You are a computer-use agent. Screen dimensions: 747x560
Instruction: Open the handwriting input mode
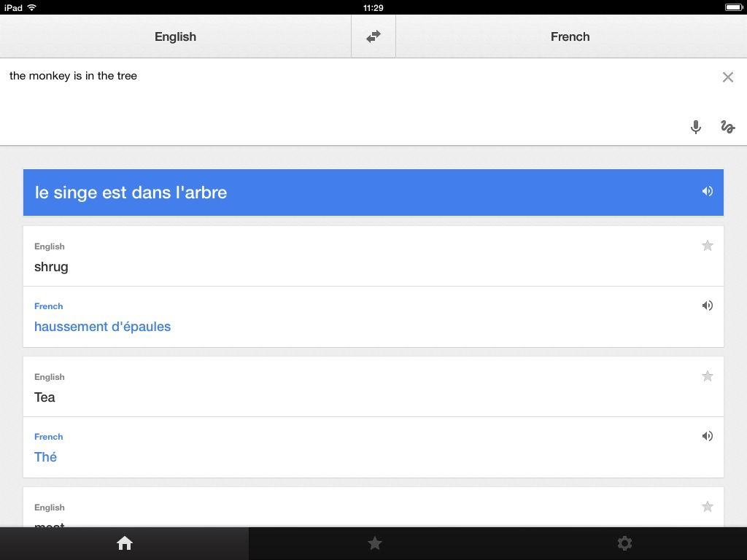(727, 127)
